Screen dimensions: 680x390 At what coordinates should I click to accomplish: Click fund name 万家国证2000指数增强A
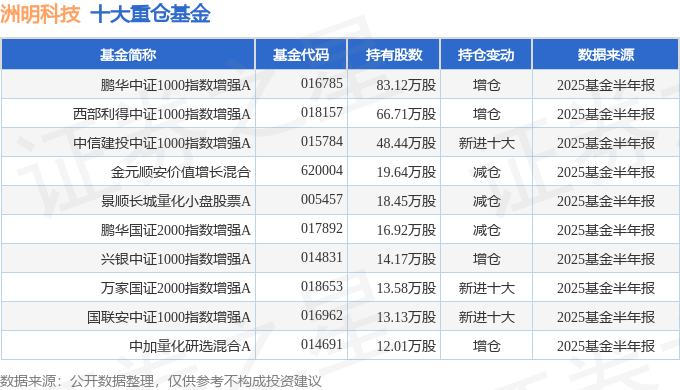click(176, 288)
